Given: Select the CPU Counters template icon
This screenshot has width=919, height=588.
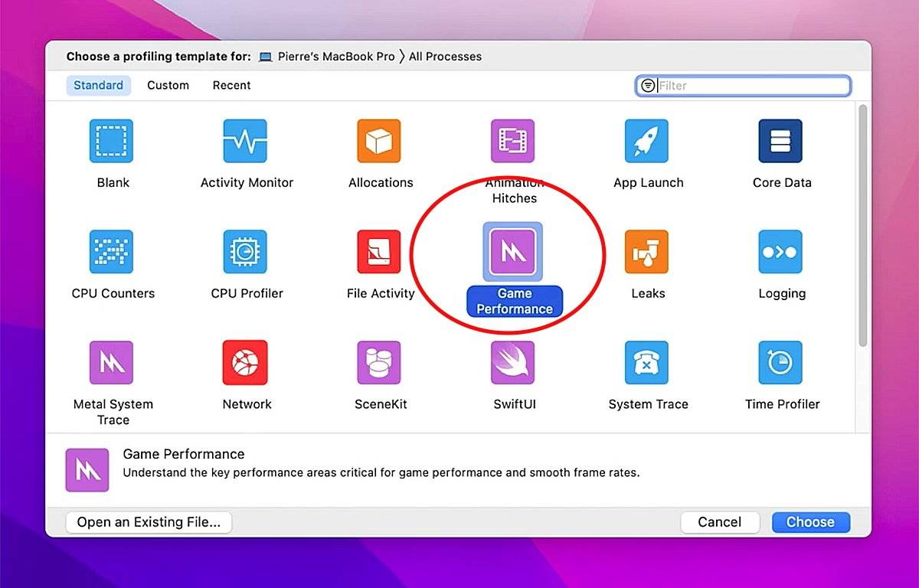Looking at the screenshot, I should [x=112, y=252].
